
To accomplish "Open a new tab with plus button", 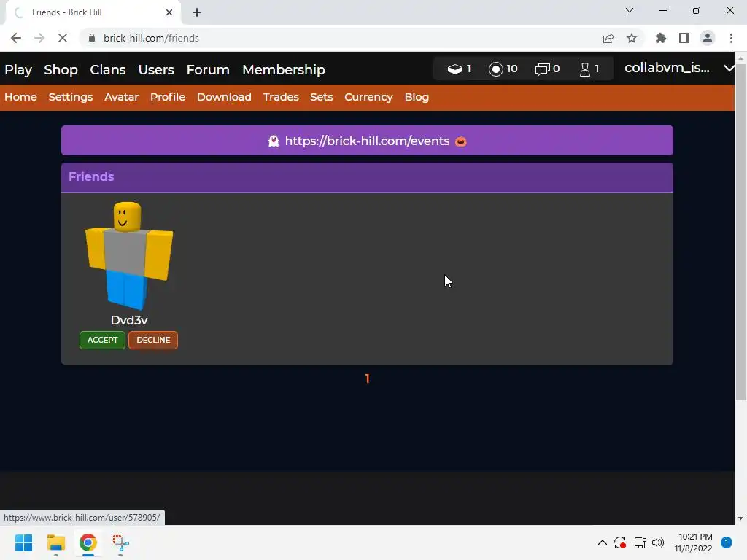I will pyautogui.click(x=197, y=12).
